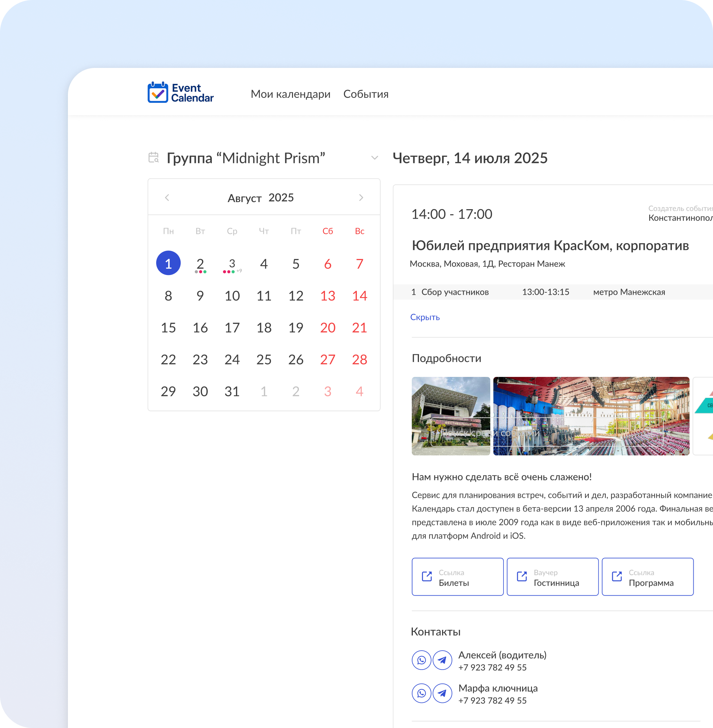The image size is (713, 728).
Task: Open Telegram chat with Марфа ключница
Action: pyautogui.click(x=442, y=693)
